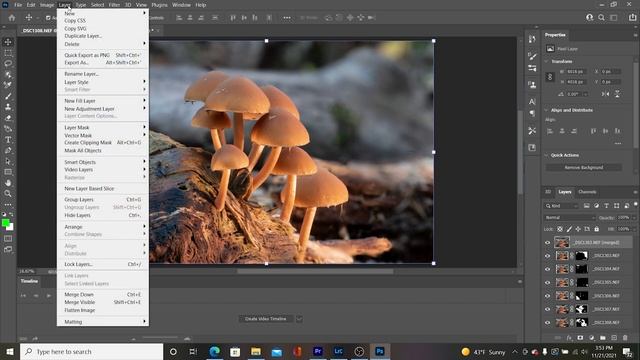Hide the _DSC1303.NEF (merged) layer
The image size is (640, 360).
[x=548, y=242]
